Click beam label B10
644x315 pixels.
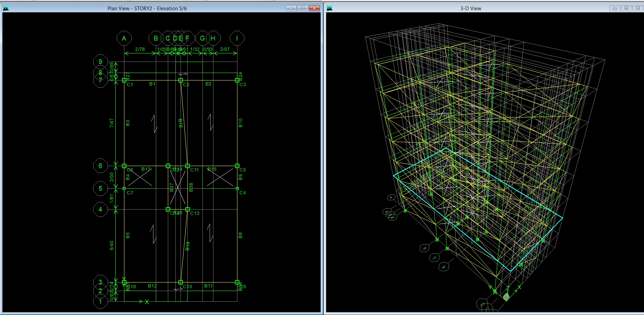tap(240, 123)
